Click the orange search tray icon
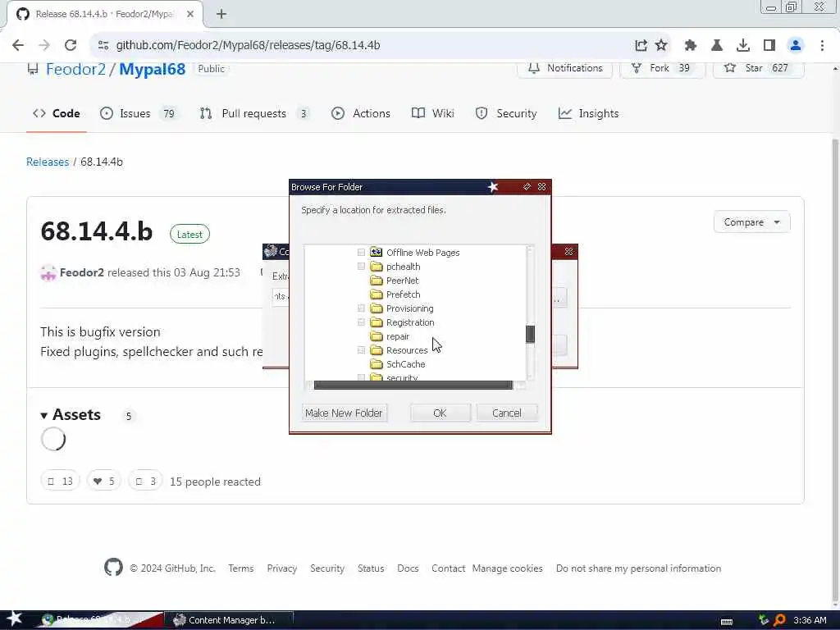840x630 pixels. [x=779, y=620]
